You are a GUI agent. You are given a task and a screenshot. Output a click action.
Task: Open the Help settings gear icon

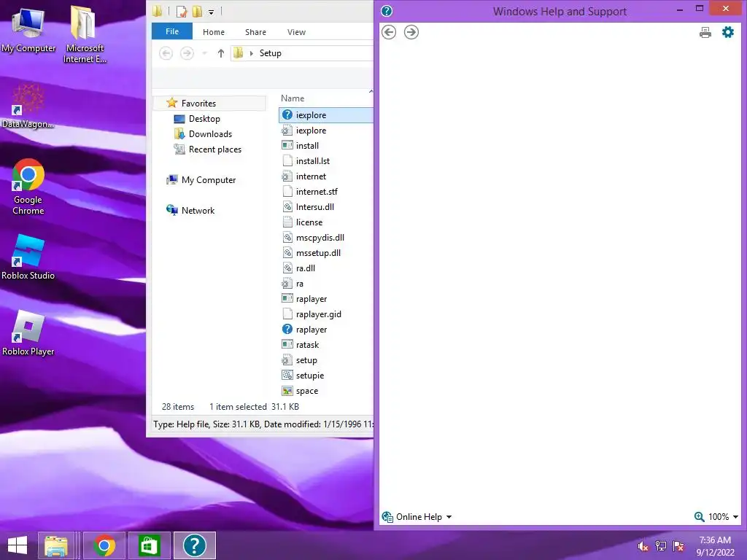(728, 32)
